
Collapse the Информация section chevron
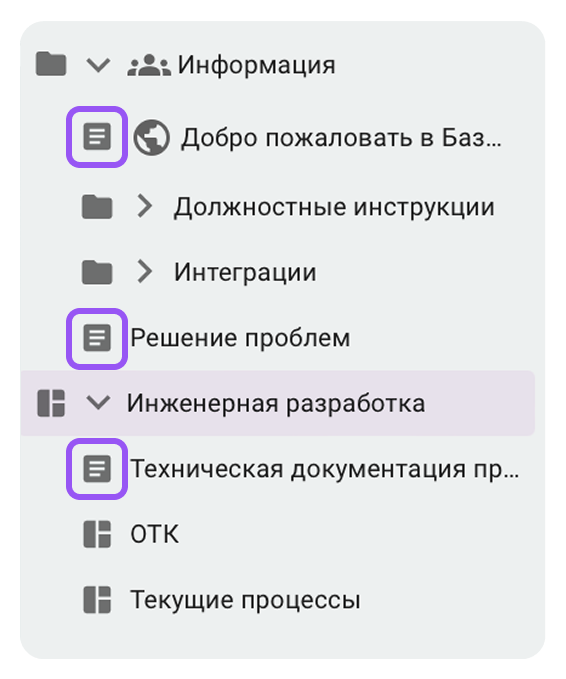98,65
